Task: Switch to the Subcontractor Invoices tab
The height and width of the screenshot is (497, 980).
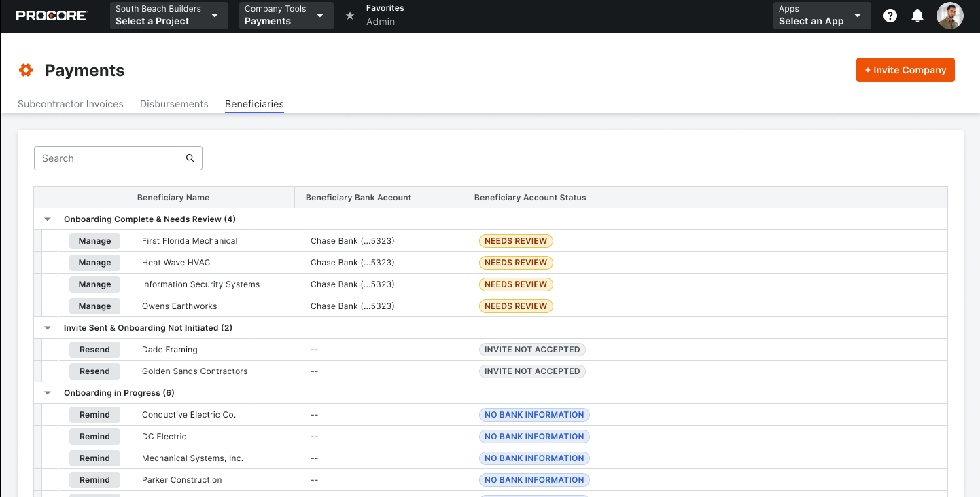Action: [71, 104]
